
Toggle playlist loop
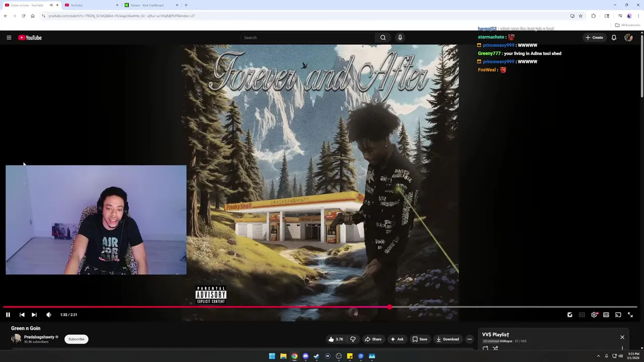(486, 348)
